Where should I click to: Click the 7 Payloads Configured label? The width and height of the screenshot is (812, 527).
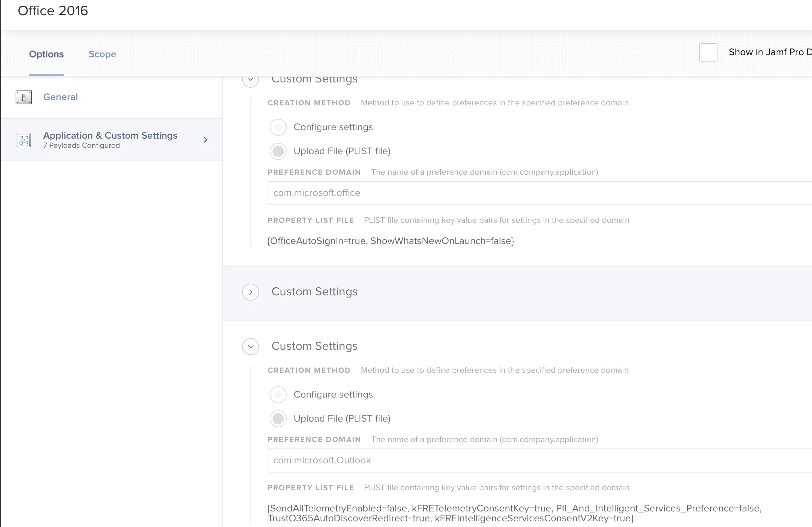point(81,145)
